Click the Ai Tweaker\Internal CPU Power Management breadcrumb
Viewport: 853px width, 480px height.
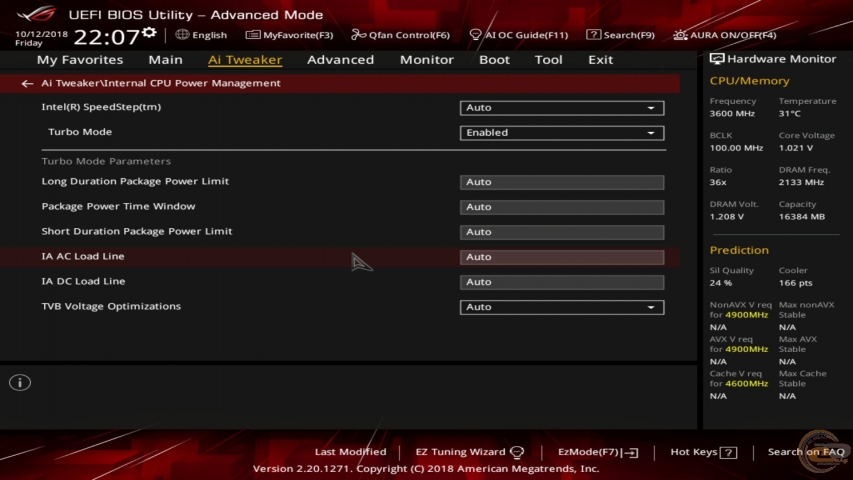click(161, 83)
